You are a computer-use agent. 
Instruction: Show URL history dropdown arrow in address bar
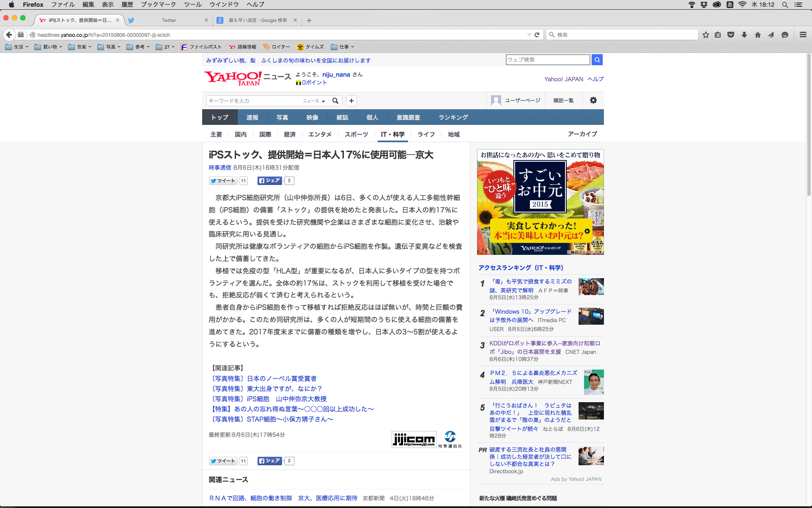529,35
